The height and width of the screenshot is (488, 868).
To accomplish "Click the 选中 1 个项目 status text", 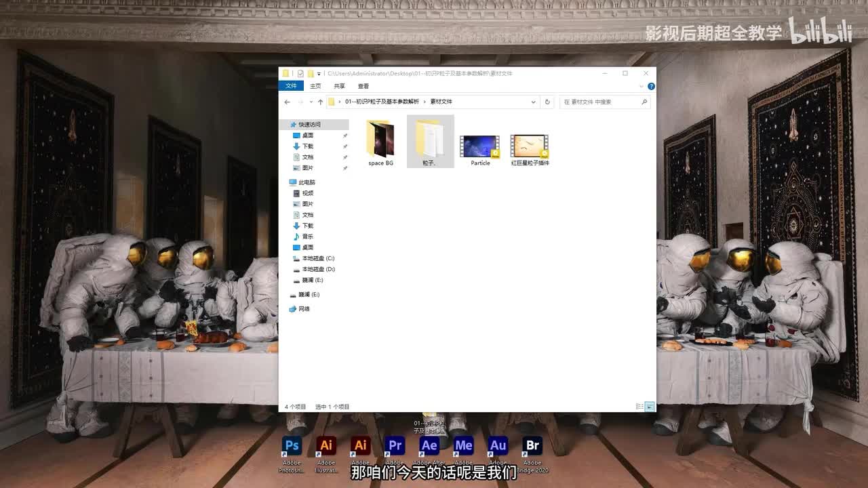I will [x=332, y=407].
